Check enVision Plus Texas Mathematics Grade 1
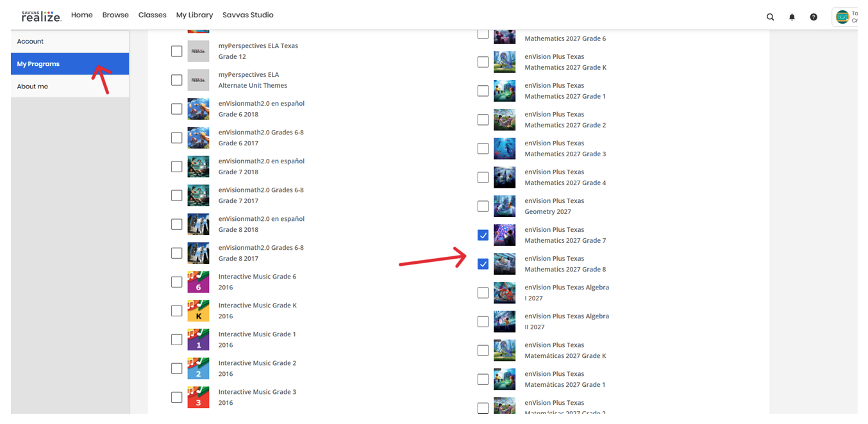Screen dimensions: 868x424 click(x=483, y=91)
